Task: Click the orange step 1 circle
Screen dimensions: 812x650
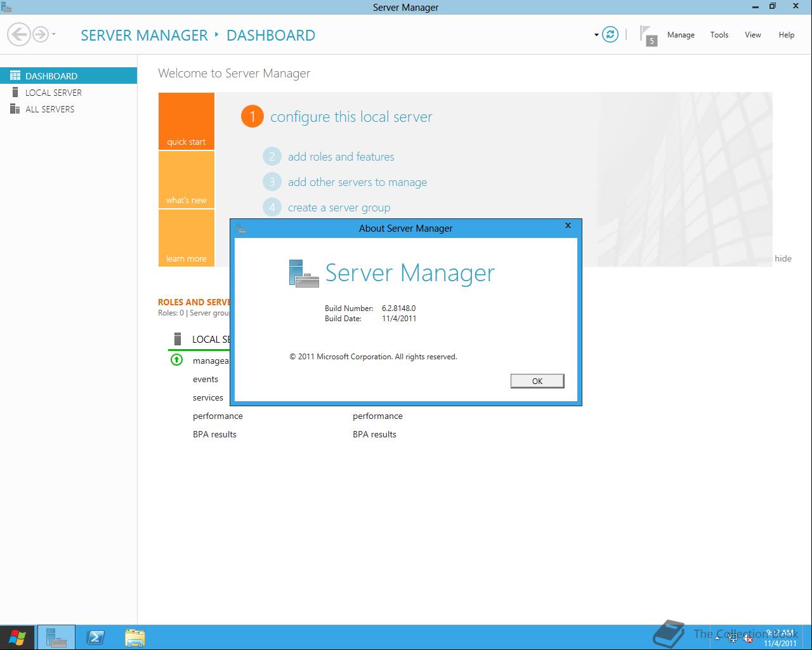Action: pyautogui.click(x=252, y=116)
